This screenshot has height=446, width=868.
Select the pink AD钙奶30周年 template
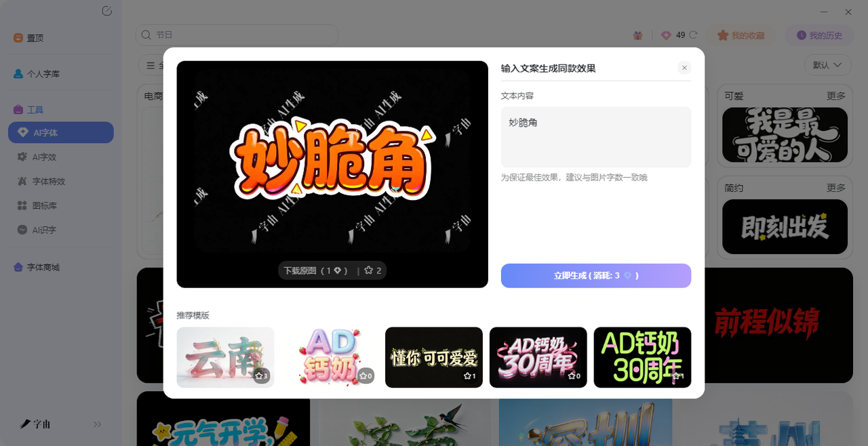pos(538,357)
